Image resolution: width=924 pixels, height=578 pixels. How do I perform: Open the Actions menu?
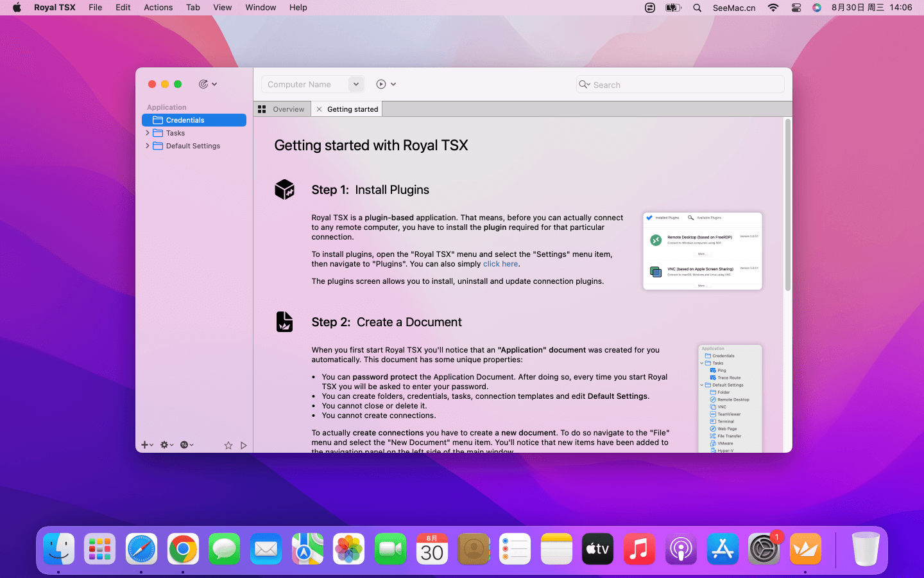click(158, 8)
